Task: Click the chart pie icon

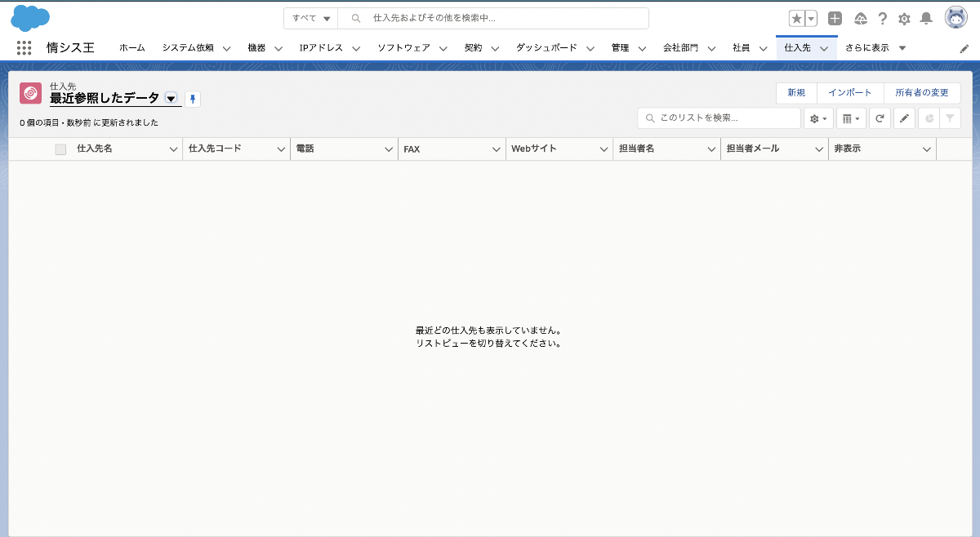Action: [x=929, y=118]
